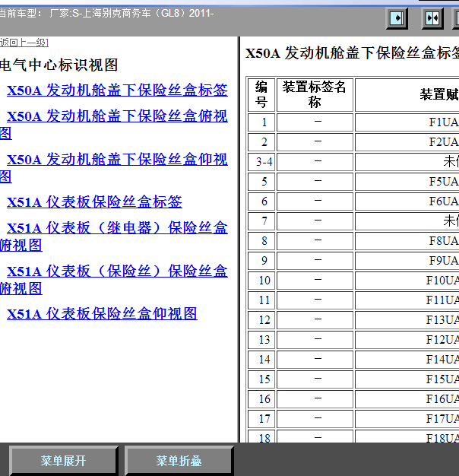Click the F13UA cell
The width and height of the screenshot is (459, 476).
407,320
